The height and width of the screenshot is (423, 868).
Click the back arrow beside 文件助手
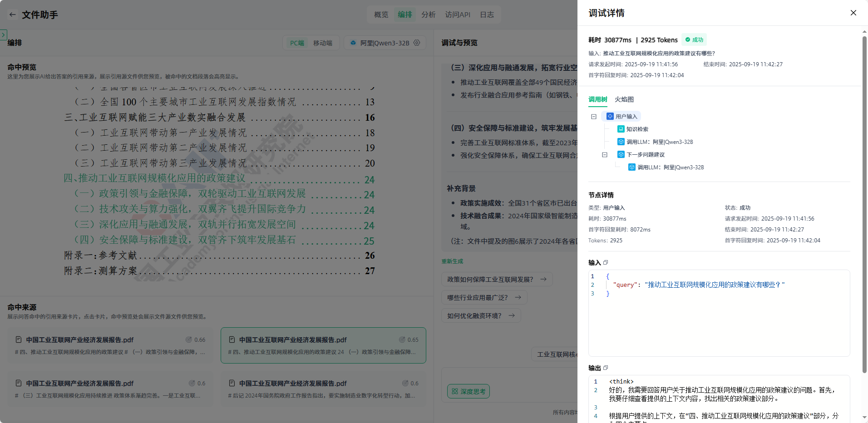[12, 15]
